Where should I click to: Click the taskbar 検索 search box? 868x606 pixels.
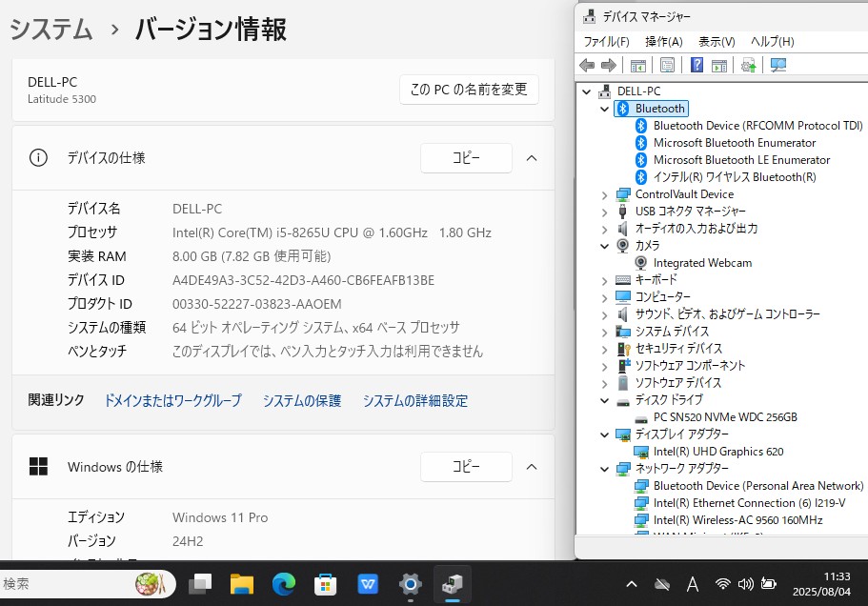[x=86, y=584]
